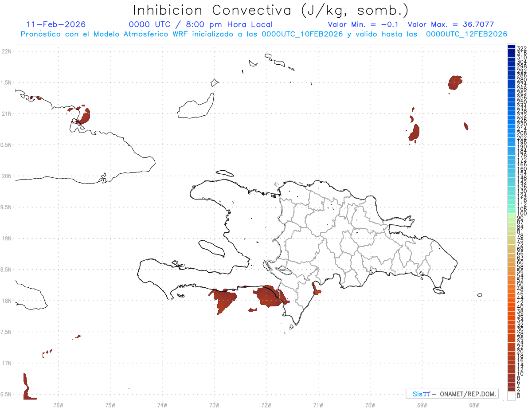Click the elongated red shaded area north of 69W near 20.7N
The image size is (532, 411).
click(414, 133)
